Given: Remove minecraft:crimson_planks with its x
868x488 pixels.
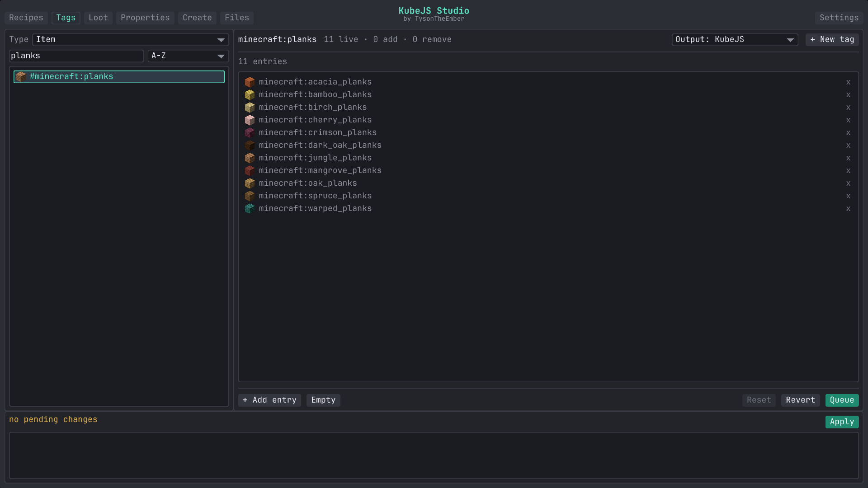Looking at the screenshot, I should (848, 133).
